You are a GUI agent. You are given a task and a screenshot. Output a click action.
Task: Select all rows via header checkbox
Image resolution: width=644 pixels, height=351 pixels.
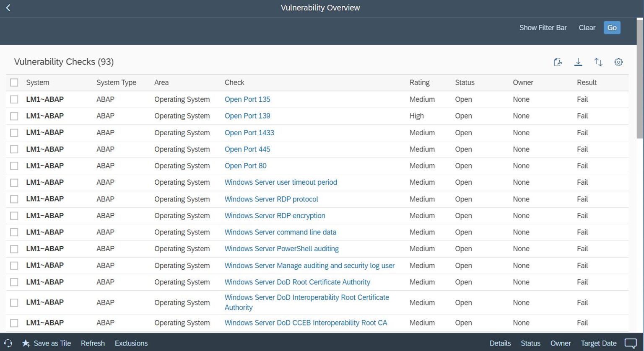14,82
